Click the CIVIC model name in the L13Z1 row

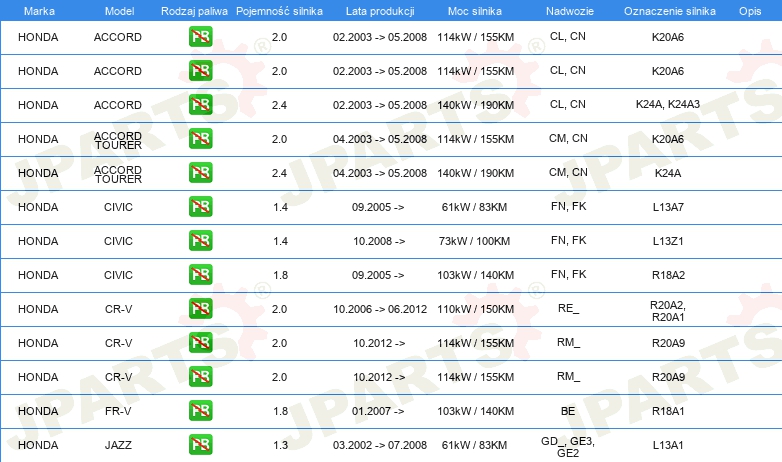(x=118, y=241)
